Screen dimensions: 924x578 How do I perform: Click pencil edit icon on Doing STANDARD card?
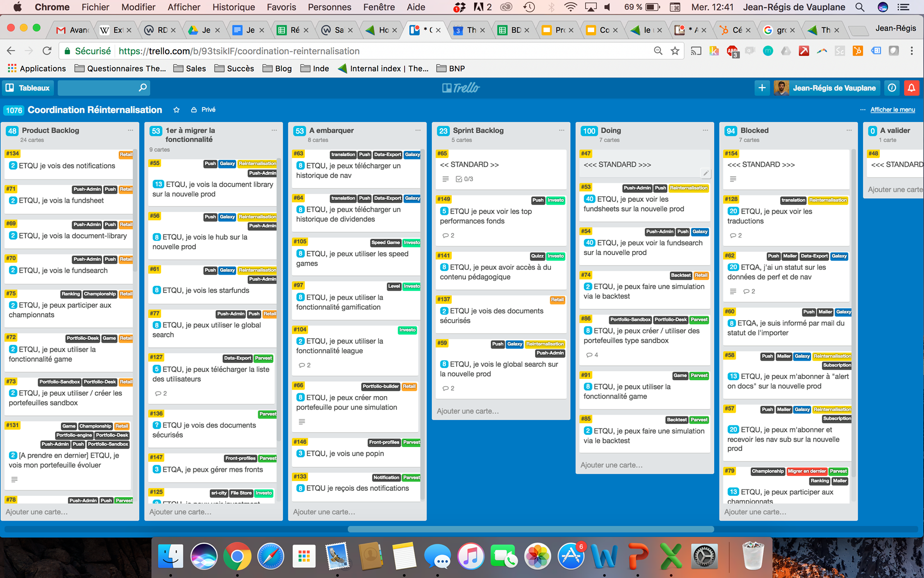tap(706, 173)
